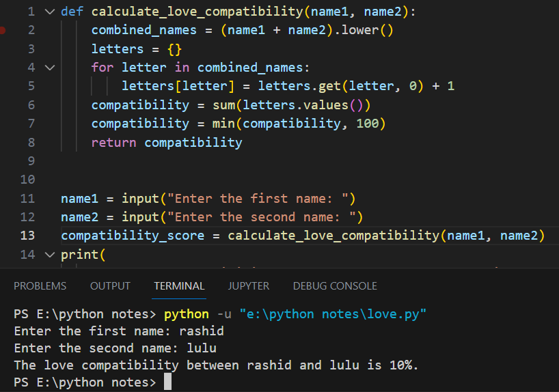Open the JUPYTER panel tab
559x392 pixels.
pyautogui.click(x=249, y=286)
